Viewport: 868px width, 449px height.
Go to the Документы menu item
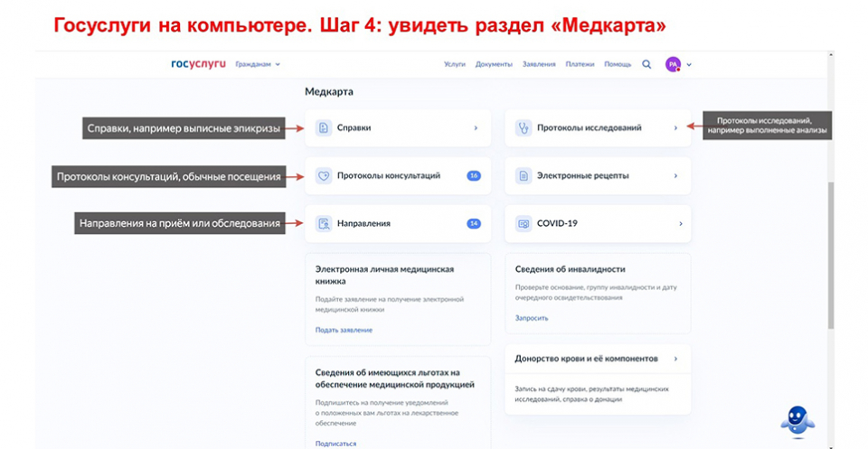(494, 64)
